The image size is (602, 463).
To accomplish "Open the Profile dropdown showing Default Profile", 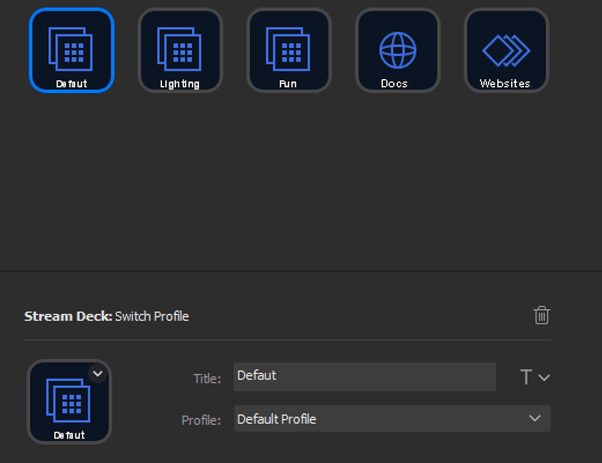I will [380, 419].
